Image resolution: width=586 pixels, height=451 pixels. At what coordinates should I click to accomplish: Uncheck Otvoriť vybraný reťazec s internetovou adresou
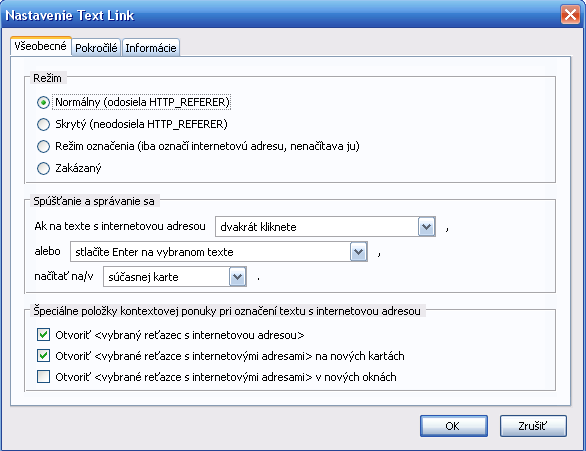(x=43, y=334)
